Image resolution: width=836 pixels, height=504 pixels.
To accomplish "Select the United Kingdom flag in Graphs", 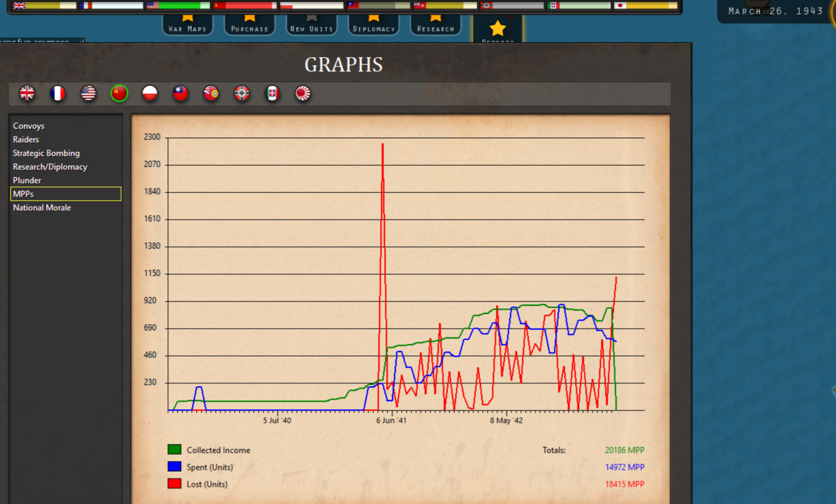I will coord(27,93).
